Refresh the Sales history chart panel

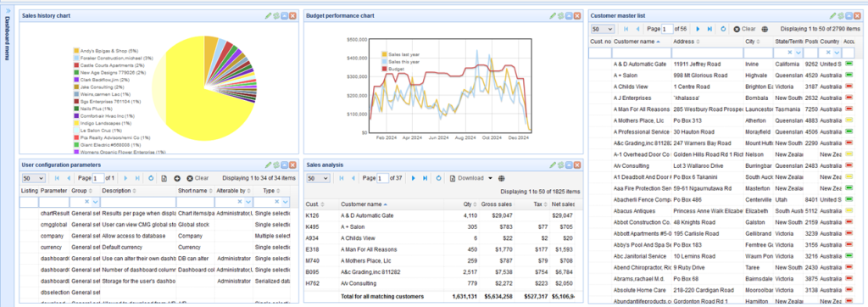click(276, 16)
